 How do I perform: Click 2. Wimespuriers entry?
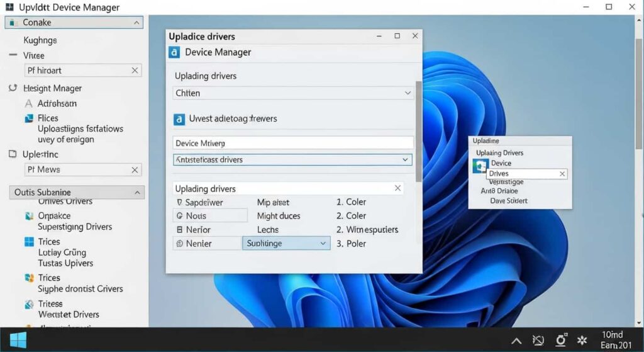(367, 229)
